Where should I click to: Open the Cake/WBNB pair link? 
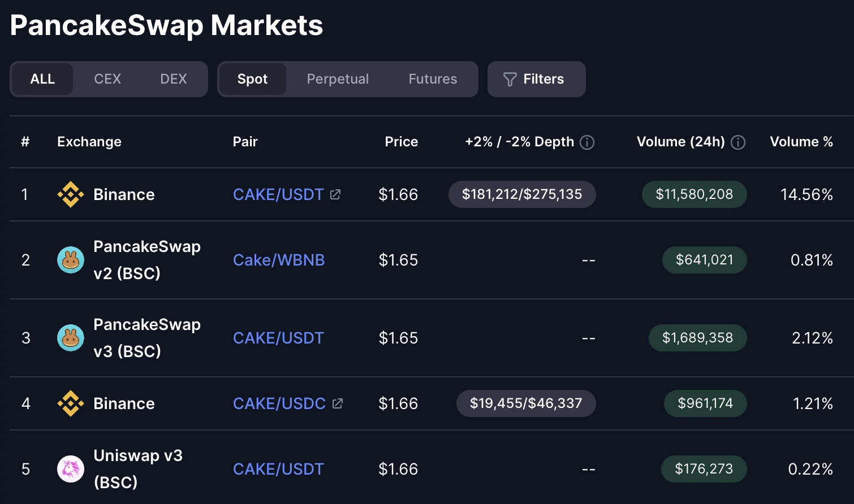click(x=279, y=260)
